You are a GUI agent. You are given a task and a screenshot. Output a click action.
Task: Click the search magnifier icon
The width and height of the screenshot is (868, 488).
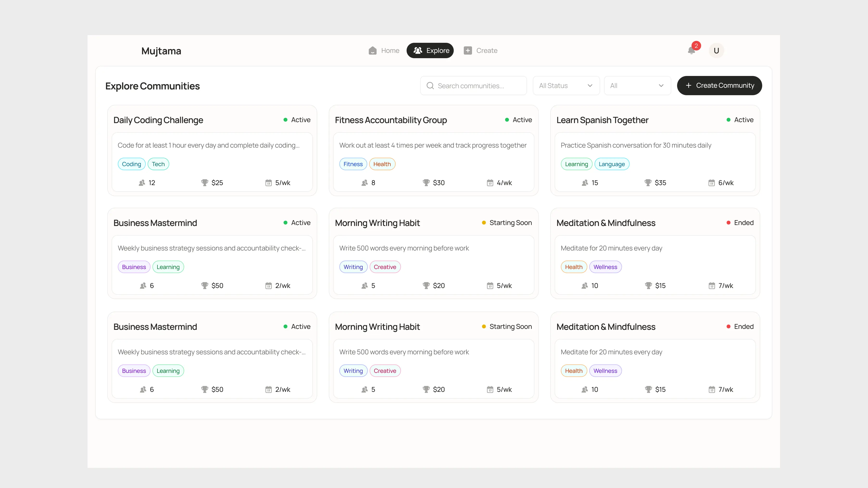point(430,86)
